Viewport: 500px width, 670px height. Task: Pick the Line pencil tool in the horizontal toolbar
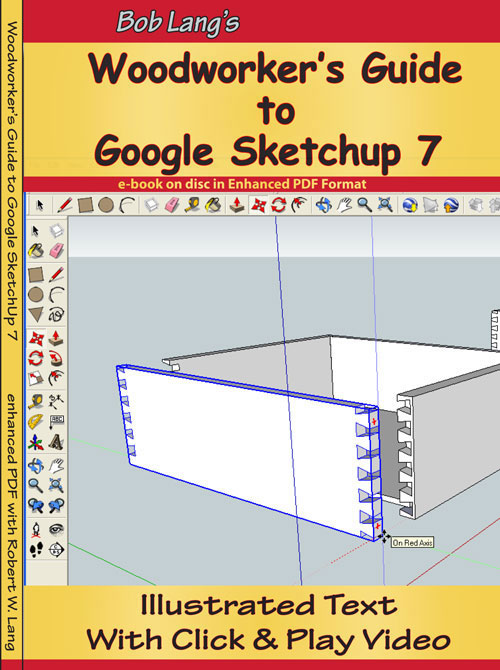point(65,205)
